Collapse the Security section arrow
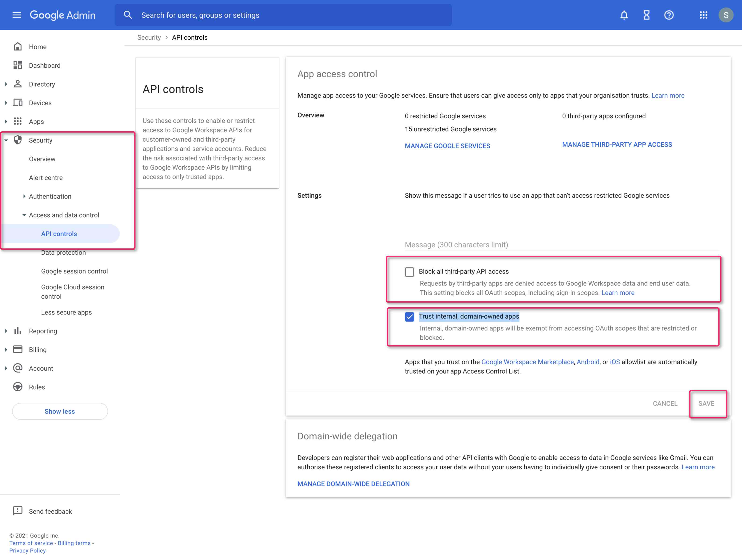This screenshot has height=560, width=742. (x=6, y=140)
